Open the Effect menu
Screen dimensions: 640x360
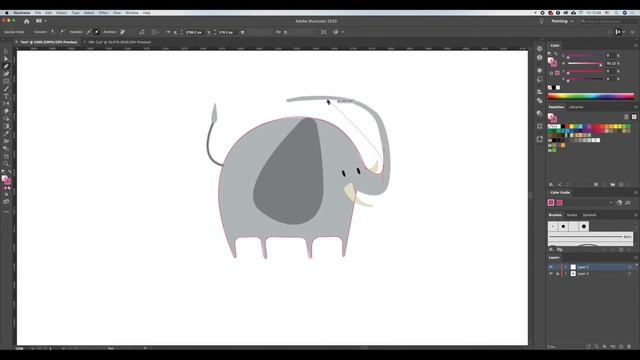click(x=103, y=13)
